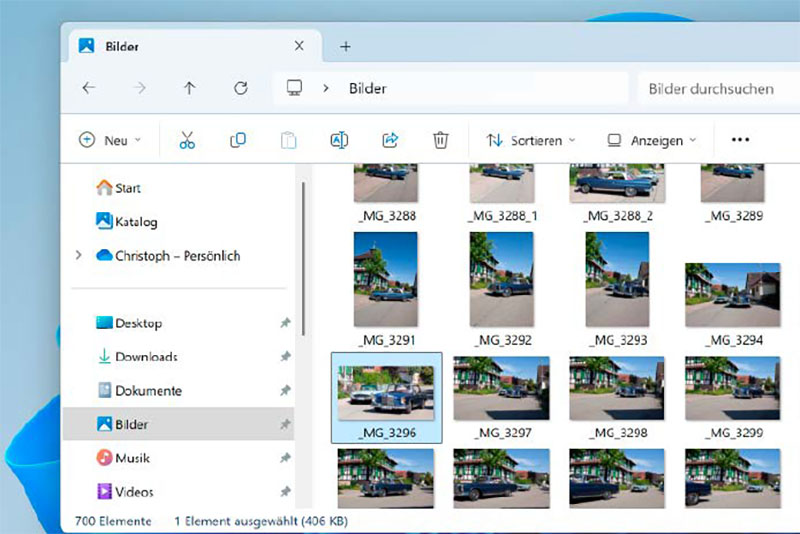Viewport: 800px width, 534px height.
Task: Select thumbnail _MG_3289
Action: (733, 194)
